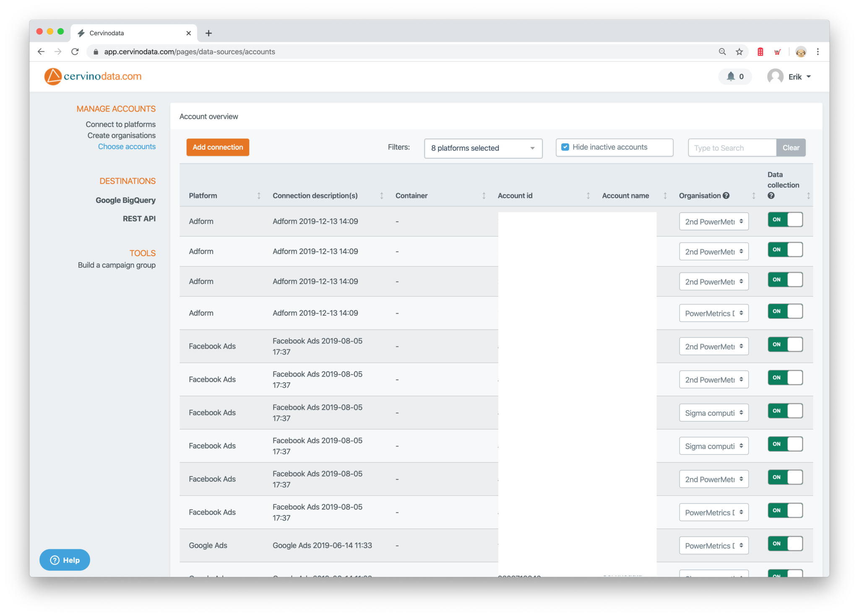Open the red shopping cart browser extension
The image size is (859, 616).
(x=777, y=52)
